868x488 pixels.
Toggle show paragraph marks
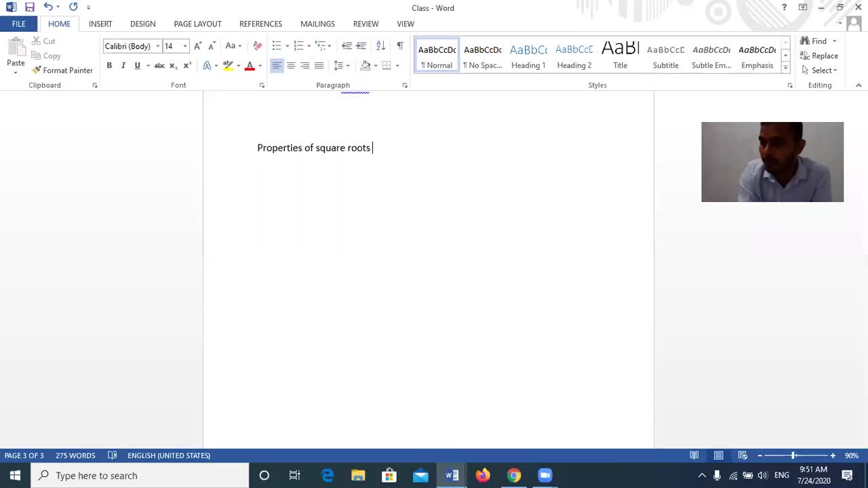click(400, 46)
